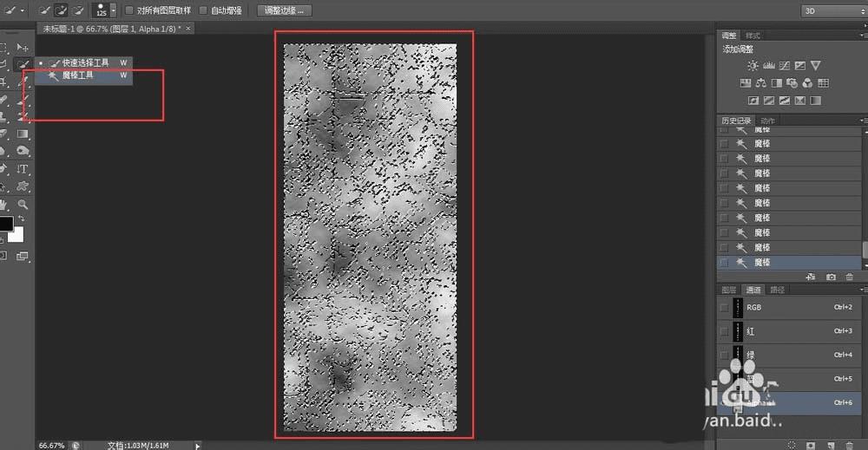Add an Invert adjustment icon
This screenshot has height=450, width=868.
pos(753,101)
